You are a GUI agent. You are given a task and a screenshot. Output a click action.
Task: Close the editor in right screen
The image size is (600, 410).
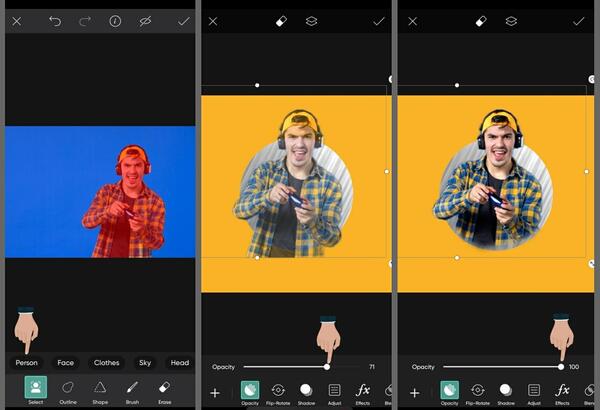[412, 21]
